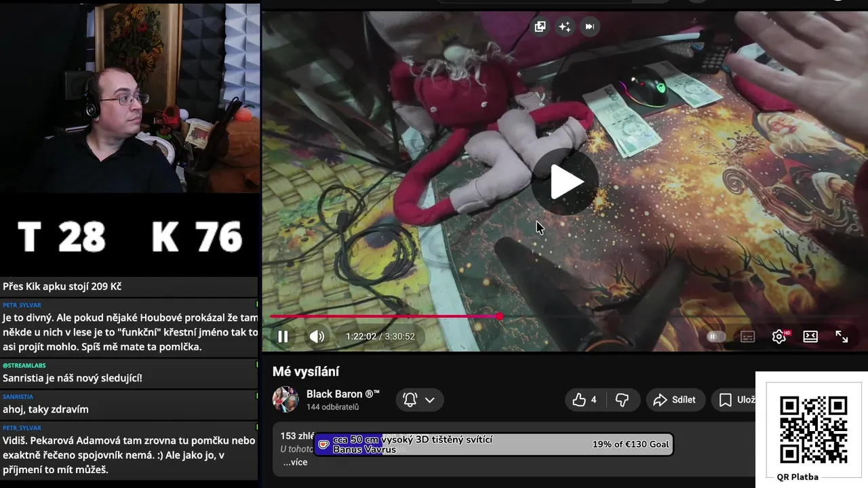This screenshot has width=868, height=488.
Task: Click the chat message 'ahoj, taky zdravím'
Action: 45,409
